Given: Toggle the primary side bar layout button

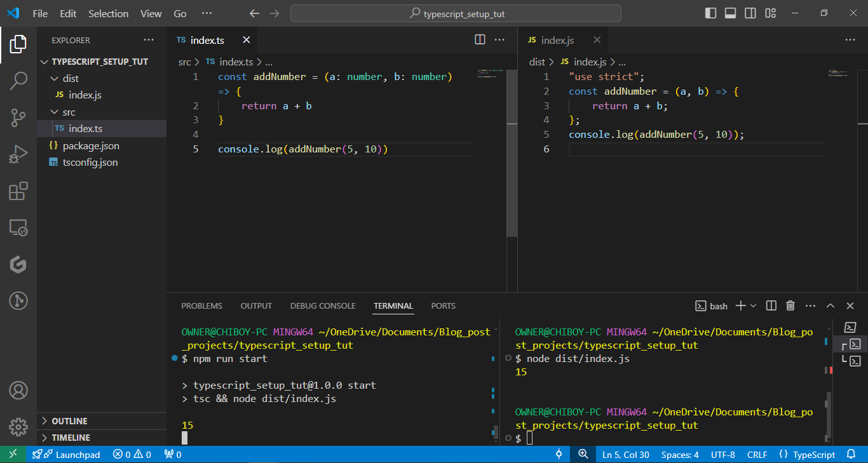Looking at the screenshot, I should click(710, 13).
